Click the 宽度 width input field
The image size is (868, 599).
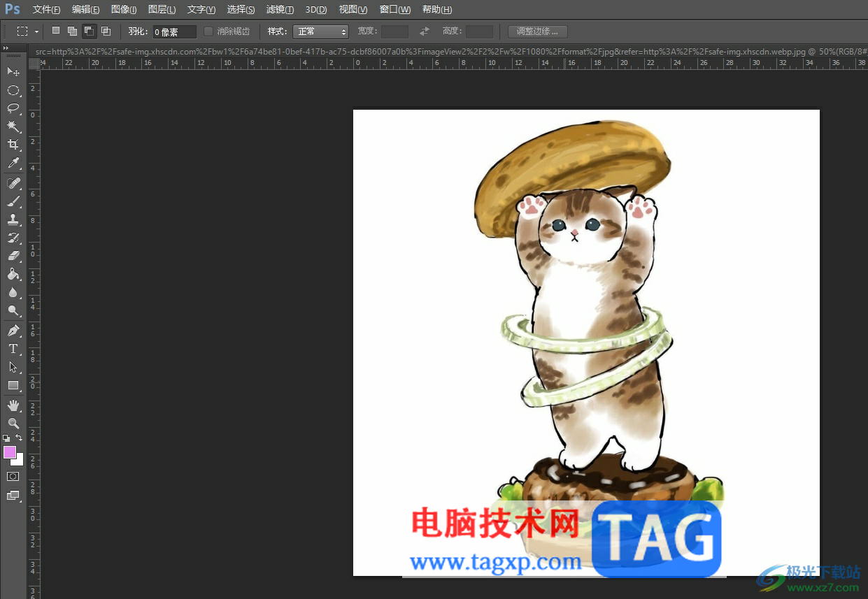tap(394, 31)
